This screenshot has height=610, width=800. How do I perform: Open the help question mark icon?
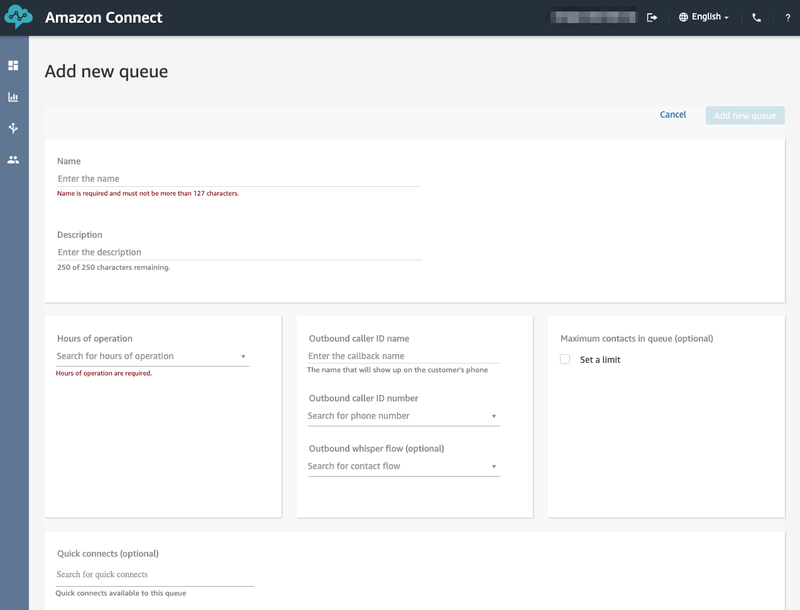788,17
